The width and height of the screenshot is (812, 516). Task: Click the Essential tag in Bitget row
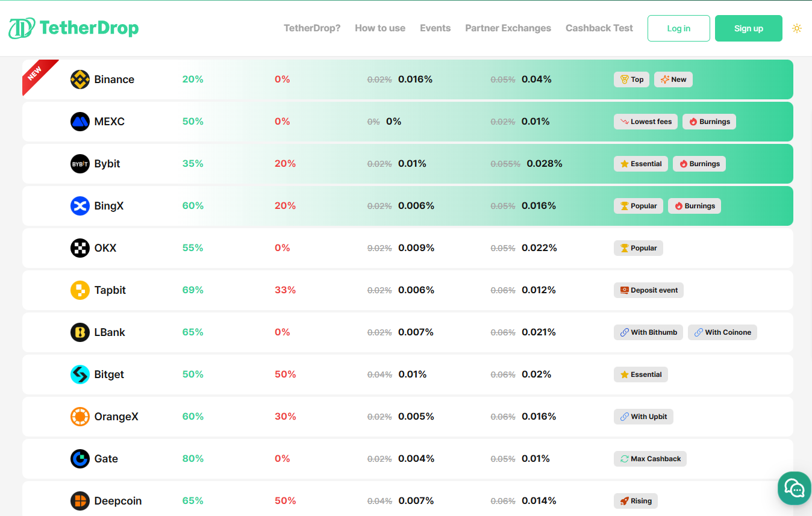(x=641, y=375)
